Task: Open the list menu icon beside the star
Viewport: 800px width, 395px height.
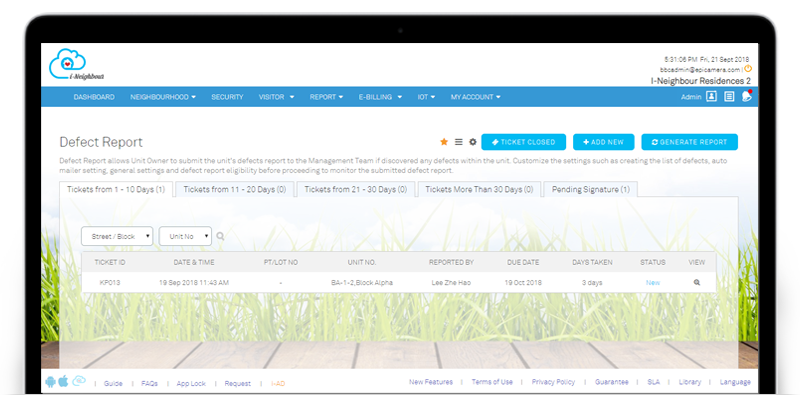Action: 459,142
